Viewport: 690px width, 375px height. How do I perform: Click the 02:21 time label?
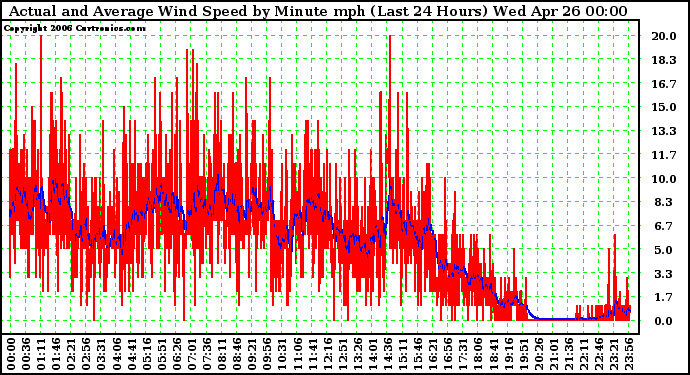click(71, 354)
